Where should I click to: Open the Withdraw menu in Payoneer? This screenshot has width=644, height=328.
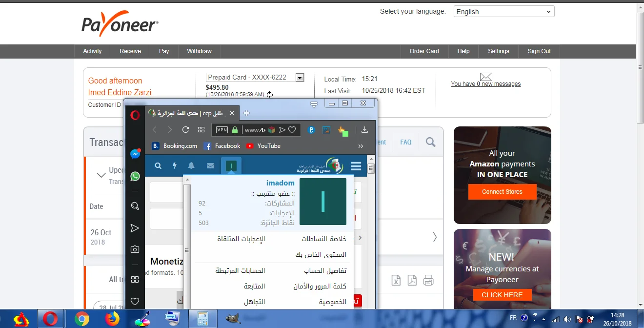[x=199, y=51]
